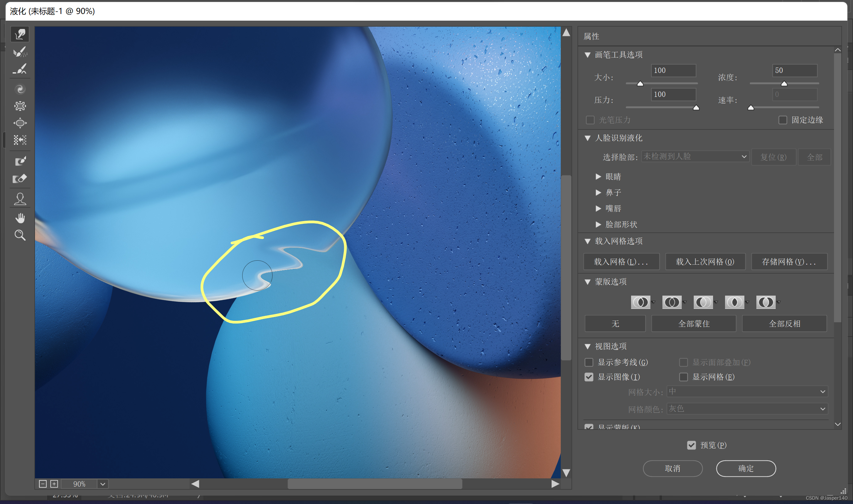Open the 90% zoom level dropdown
Image resolution: width=853 pixels, height=504 pixels.
click(103, 484)
